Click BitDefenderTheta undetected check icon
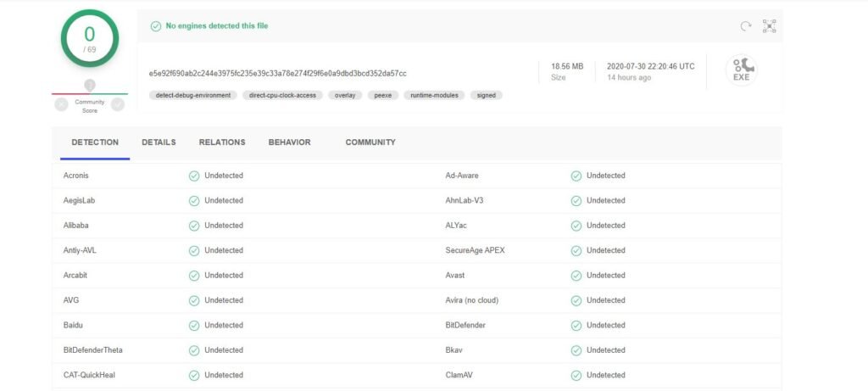868x391 pixels. point(194,350)
